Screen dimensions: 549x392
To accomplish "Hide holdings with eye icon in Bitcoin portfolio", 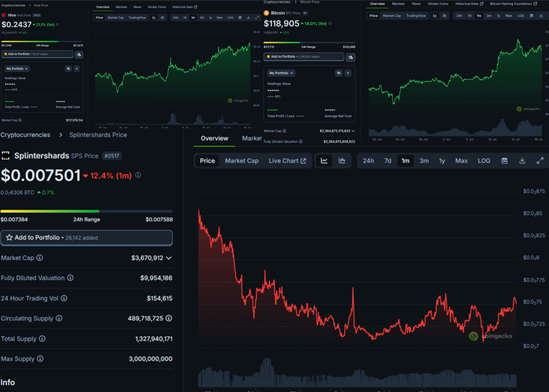I will click(x=338, y=73).
